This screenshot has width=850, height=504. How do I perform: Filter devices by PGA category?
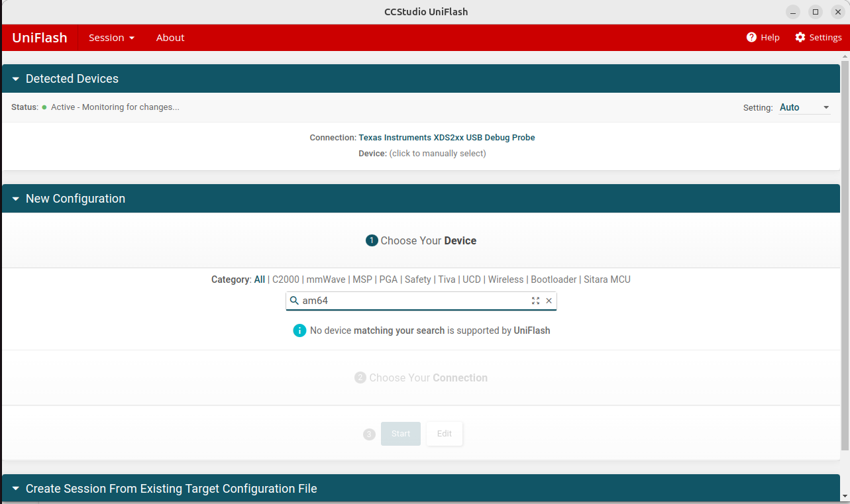(388, 279)
